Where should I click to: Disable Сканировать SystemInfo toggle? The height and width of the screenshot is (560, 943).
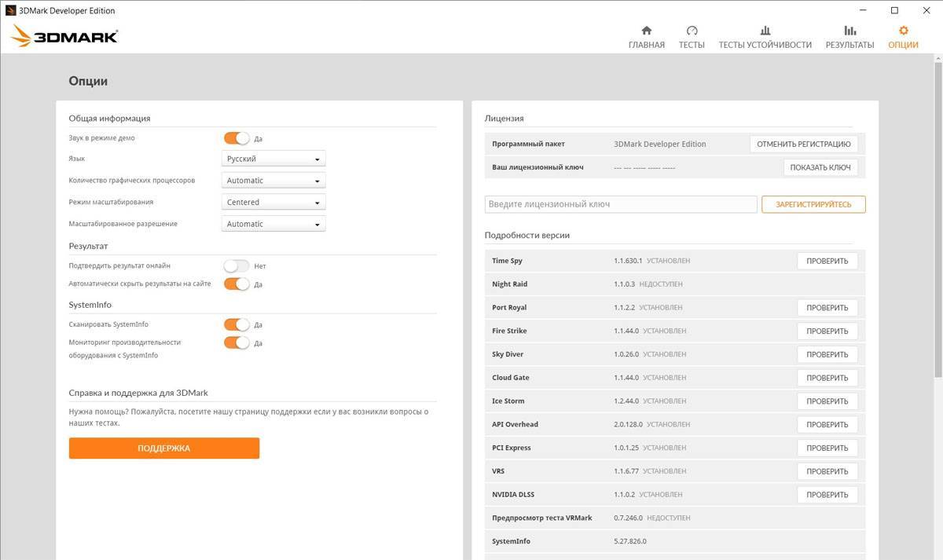click(x=237, y=324)
